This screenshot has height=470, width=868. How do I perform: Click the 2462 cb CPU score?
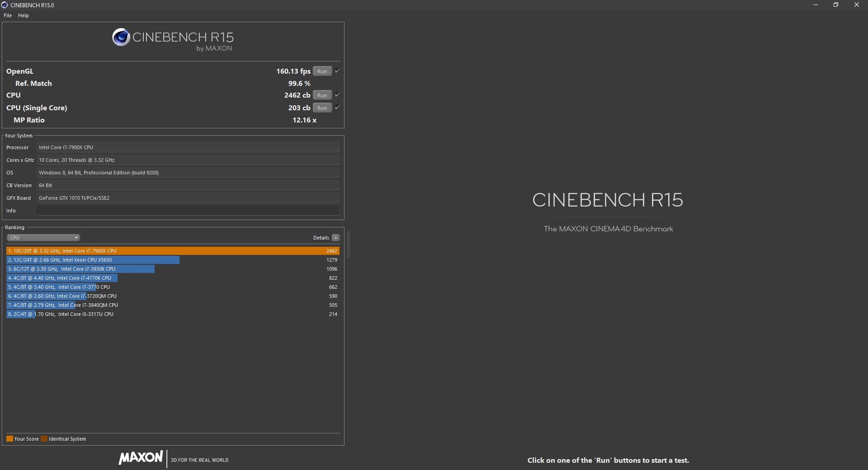[x=297, y=95]
